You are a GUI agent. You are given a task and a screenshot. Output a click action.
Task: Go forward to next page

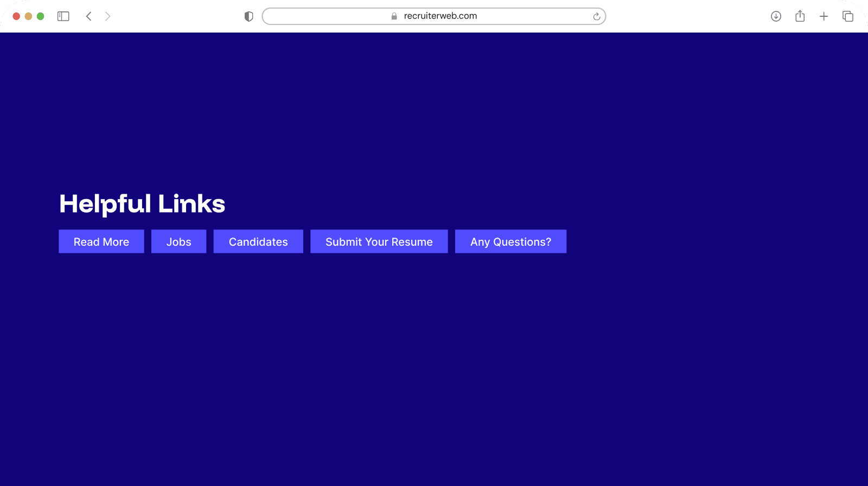pyautogui.click(x=107, y=16)
